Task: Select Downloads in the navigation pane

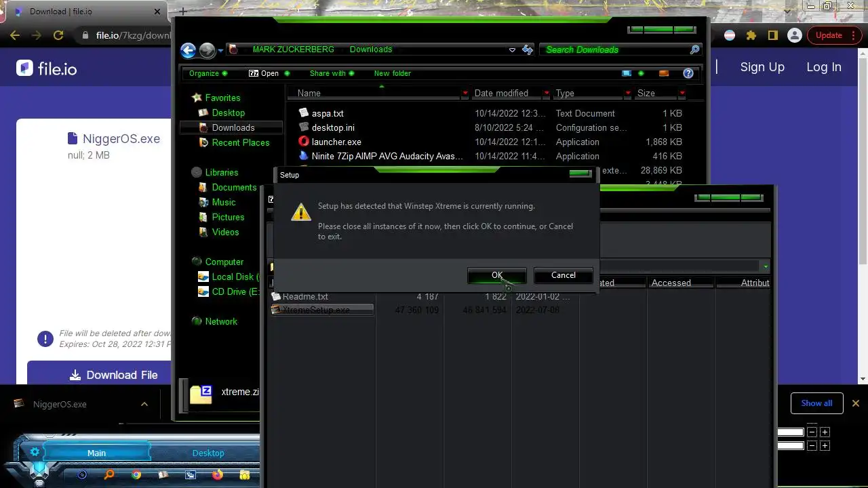Action: pyautogui.click(x=233, y=127)
